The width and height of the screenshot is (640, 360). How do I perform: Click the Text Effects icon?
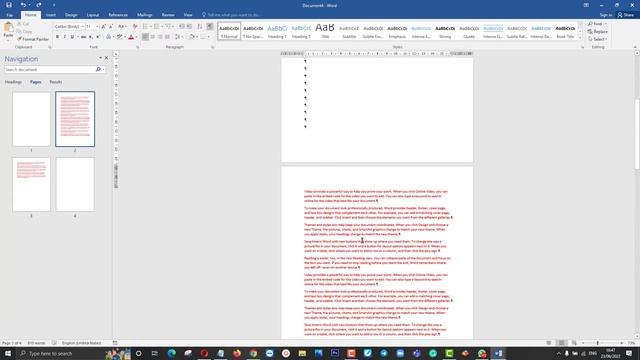pos(109,37)
